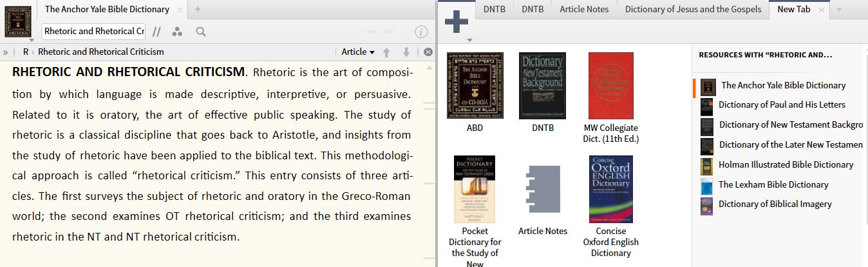The height and width of the screenshot is (267, 868).
Task: Switch to Dictionary of Jesus and the Gospels tab
Action: (693, 9)
